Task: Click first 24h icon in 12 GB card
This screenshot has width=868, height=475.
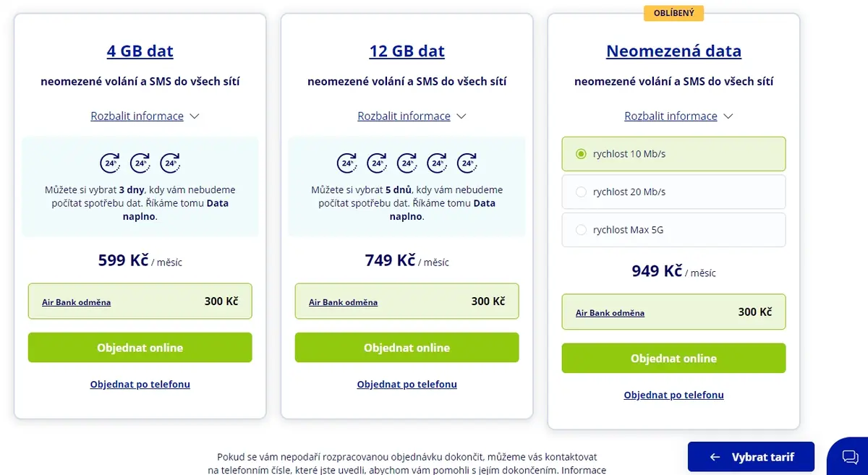Action: [346, 163]
